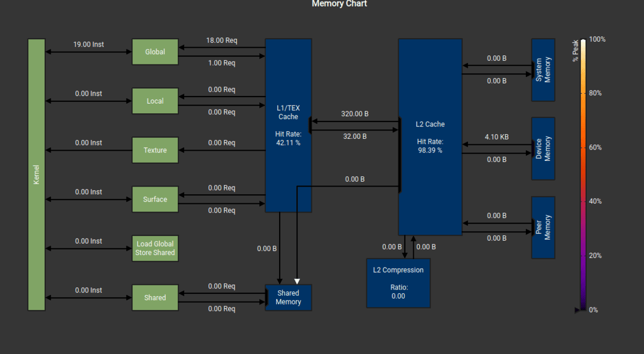The image size is (644, 354).
Task: Click the 40% label on the scale
Action: (595, 201)
